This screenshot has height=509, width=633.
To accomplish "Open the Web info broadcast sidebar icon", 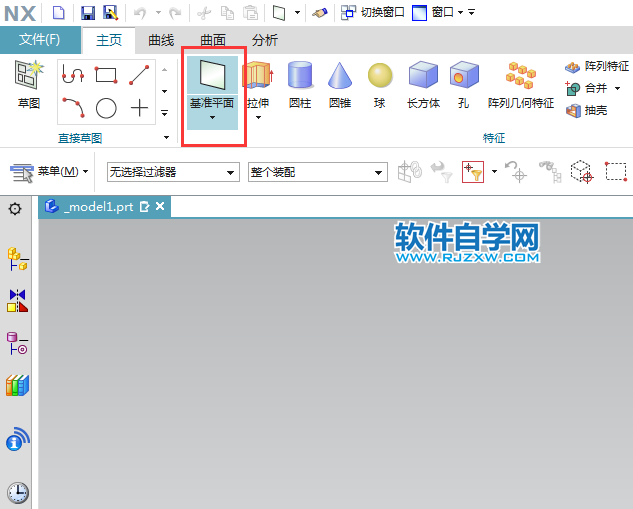I will [x=18, y=439].
